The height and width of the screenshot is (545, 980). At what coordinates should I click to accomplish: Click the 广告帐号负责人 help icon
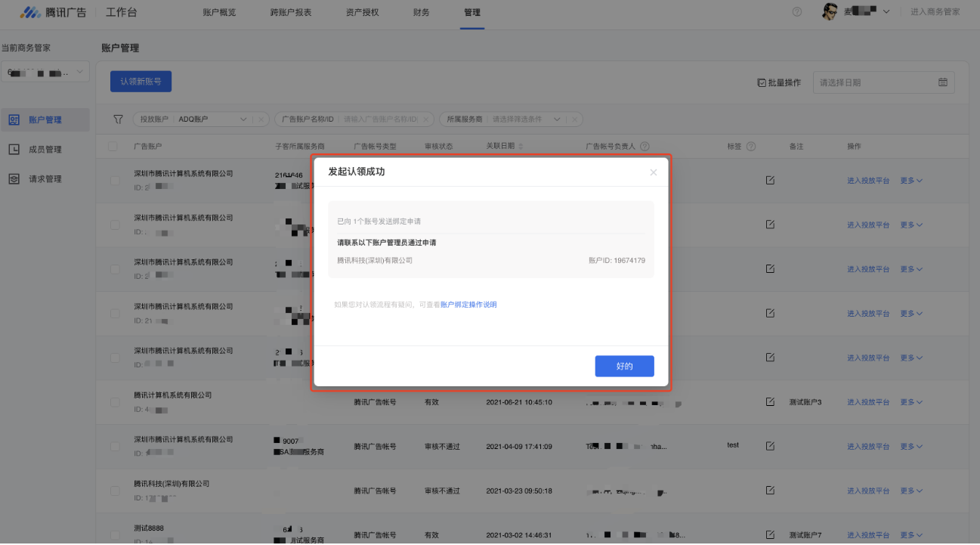click(x=645, y=147)
